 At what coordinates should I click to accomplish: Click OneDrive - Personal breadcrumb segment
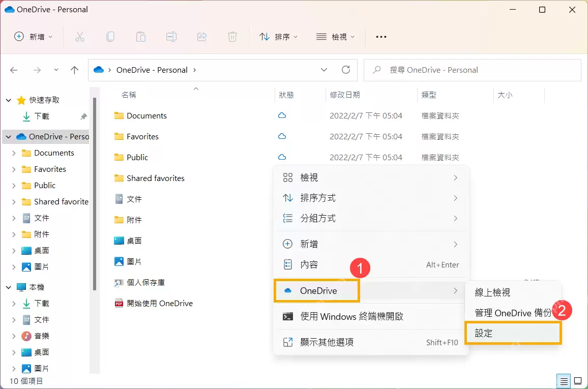pyautogui.click(x=152, y=70)
